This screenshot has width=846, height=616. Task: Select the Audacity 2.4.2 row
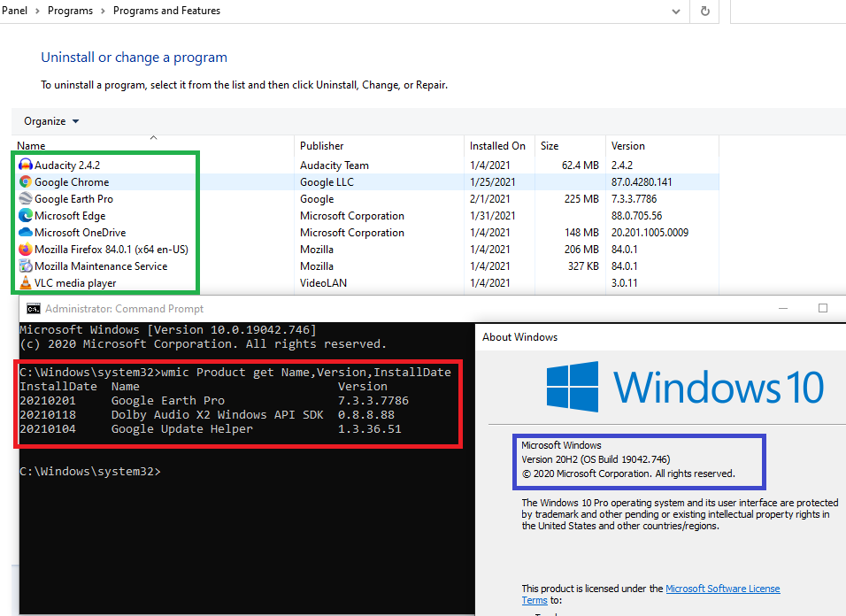click(367, 165)
